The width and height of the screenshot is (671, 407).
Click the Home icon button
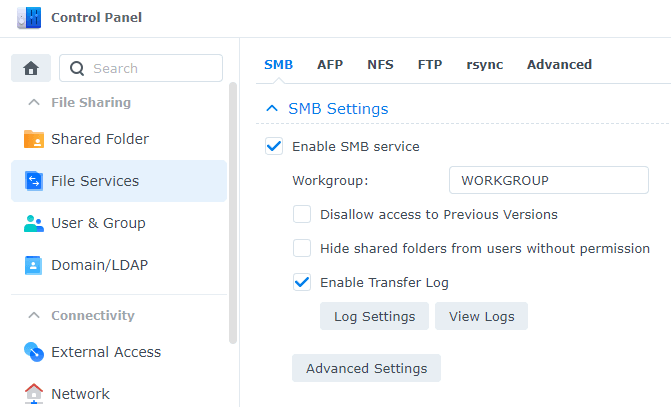[31, 68]
